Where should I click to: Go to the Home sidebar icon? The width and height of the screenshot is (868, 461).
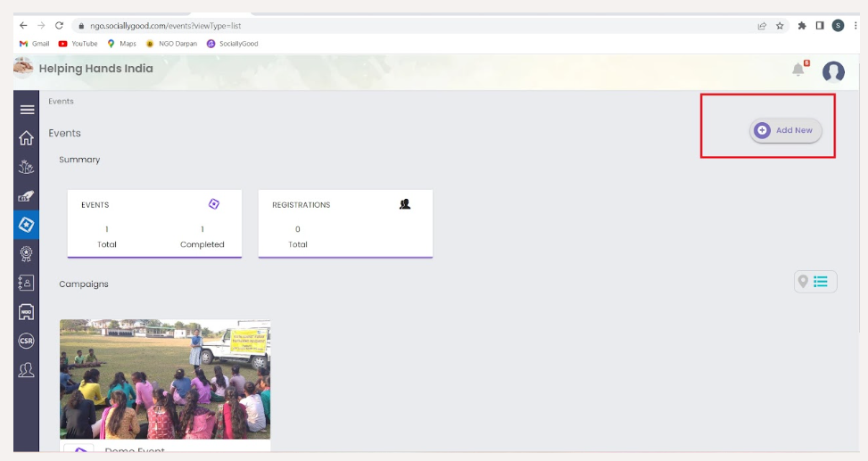pyautogui.click(x=26, y=138)
